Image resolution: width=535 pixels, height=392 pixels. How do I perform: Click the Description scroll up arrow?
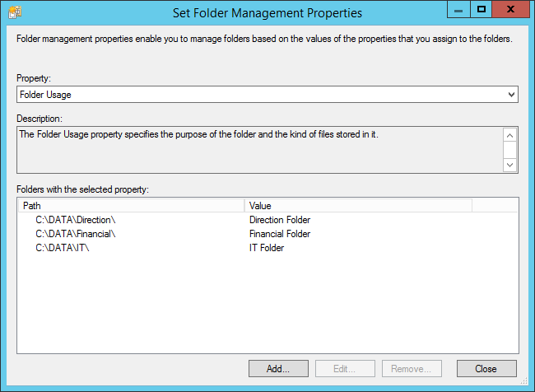[509, 136]
